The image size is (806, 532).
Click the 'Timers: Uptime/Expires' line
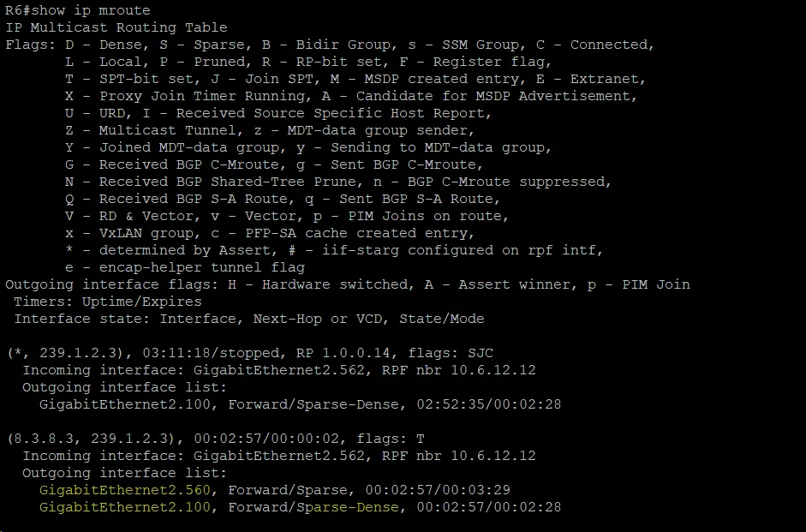point(108,302)
